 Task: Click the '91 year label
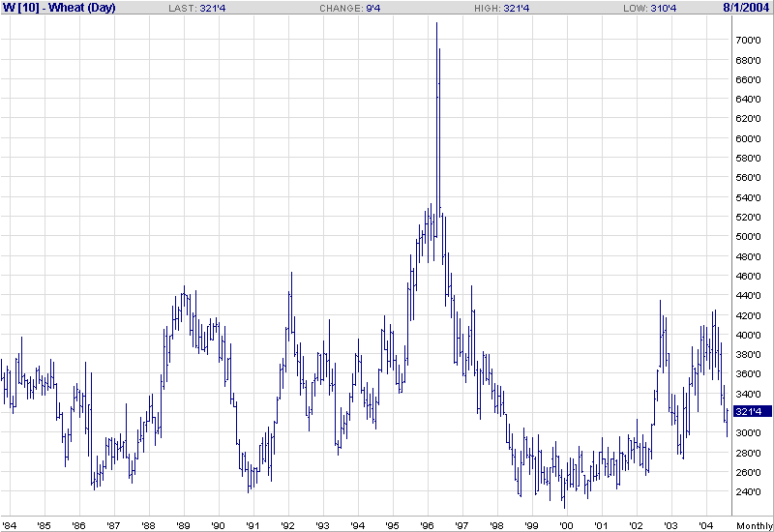click(253, 525)
